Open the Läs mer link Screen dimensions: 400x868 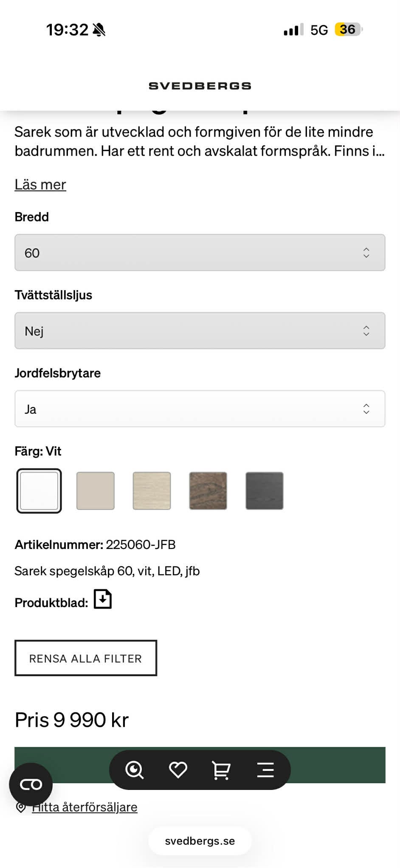coord(40,185)
